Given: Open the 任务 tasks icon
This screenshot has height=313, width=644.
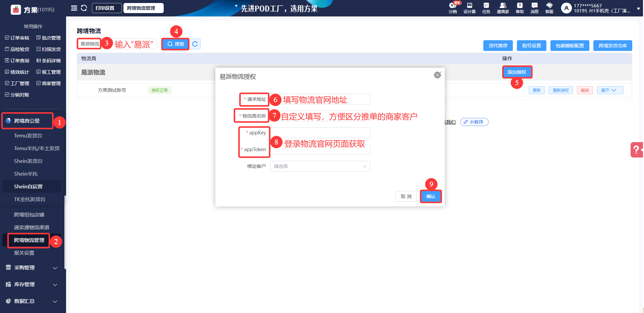Looking at the screenshot, I should point(486,8).
